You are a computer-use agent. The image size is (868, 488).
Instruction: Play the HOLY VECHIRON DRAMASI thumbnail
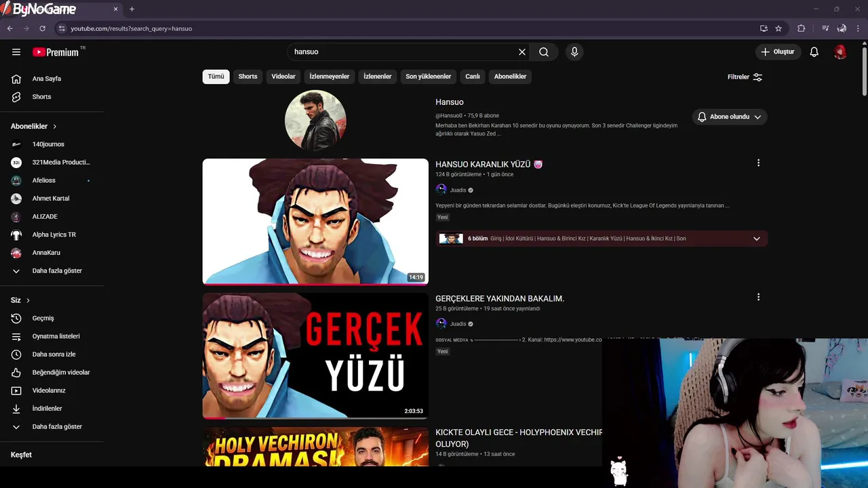315,447
